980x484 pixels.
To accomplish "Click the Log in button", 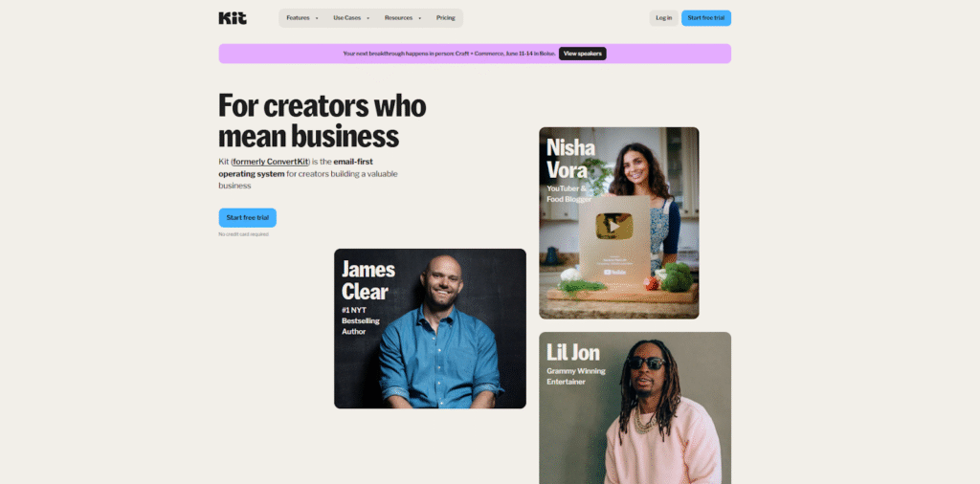I will coord(664,18).
